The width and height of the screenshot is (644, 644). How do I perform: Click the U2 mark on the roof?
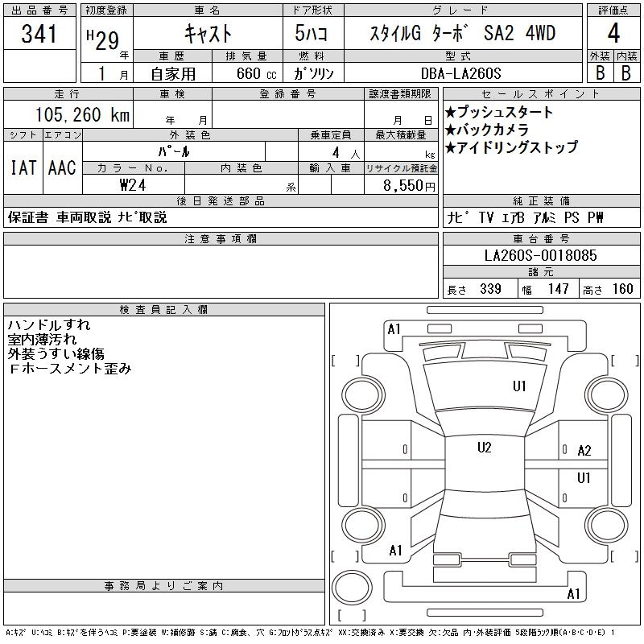tap(485, 448)
